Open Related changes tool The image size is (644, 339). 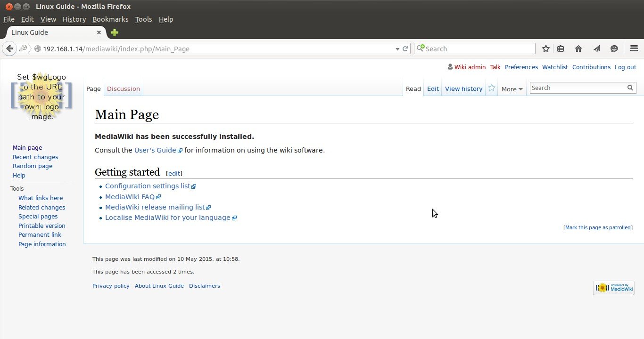pyautogui.click(x=42, y=208)
